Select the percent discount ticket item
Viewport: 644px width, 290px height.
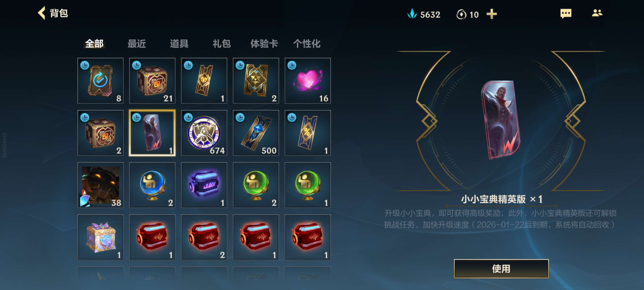point(308,133)
